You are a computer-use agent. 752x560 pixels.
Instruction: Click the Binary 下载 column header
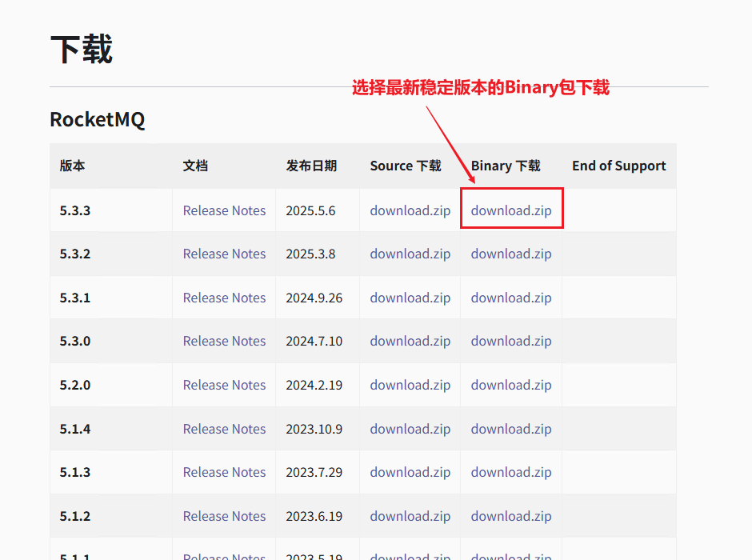click(x=506, y=166)
